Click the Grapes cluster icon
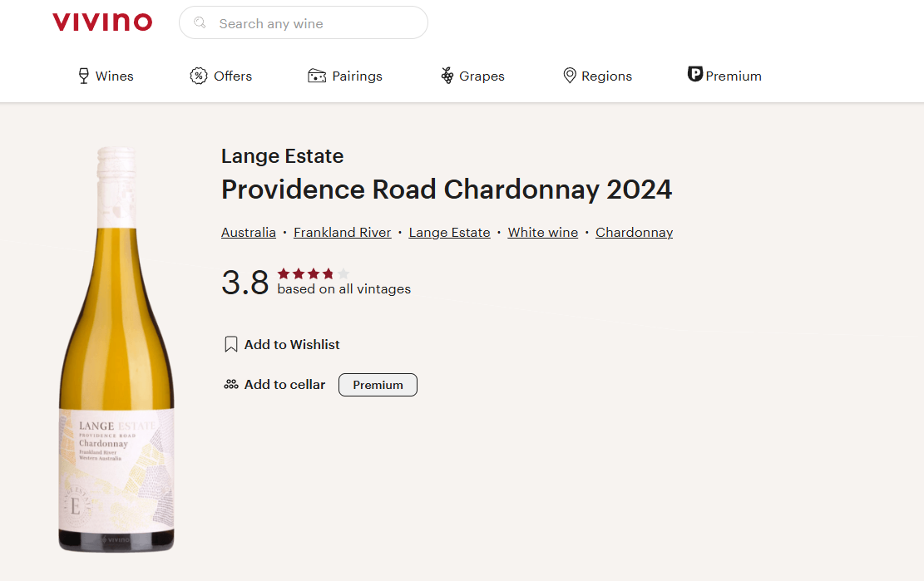 coord(447,76)
